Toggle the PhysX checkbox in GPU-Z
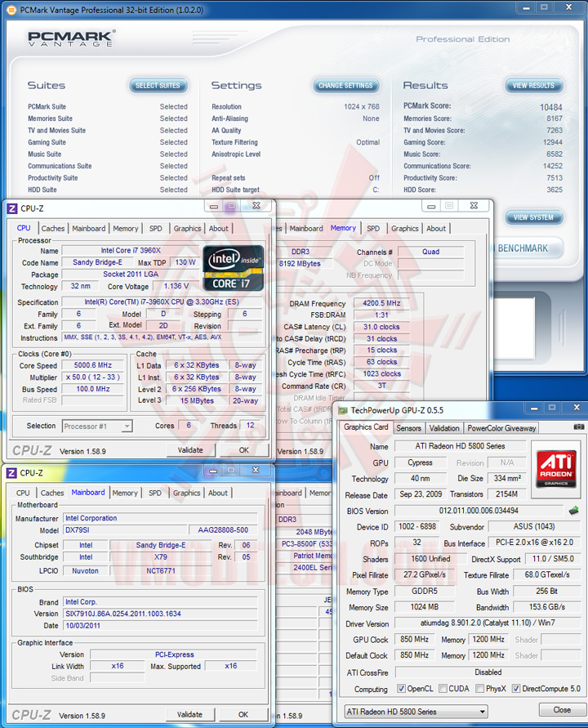588x728 pixels. point(480,689)
